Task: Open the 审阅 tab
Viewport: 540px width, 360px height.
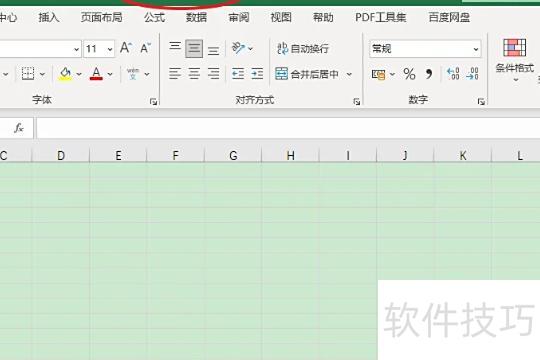Action: pyautogui.click(x=239, y=17)
